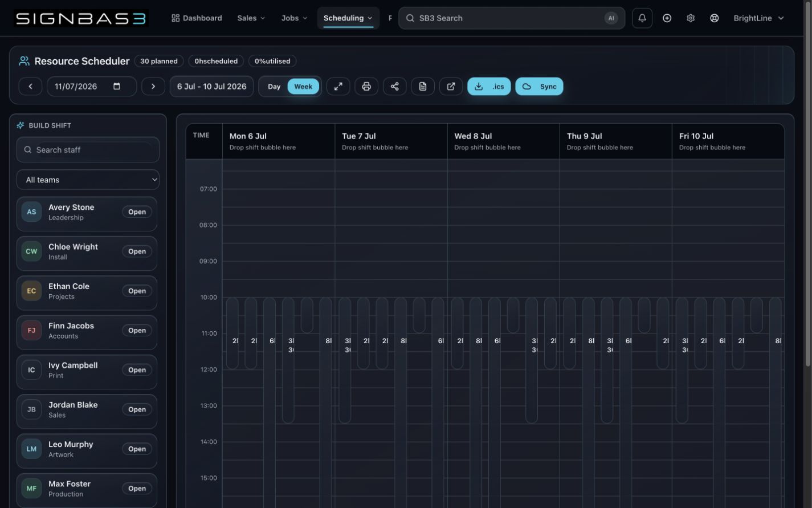Expand the Jobs menu

point(294,18)
